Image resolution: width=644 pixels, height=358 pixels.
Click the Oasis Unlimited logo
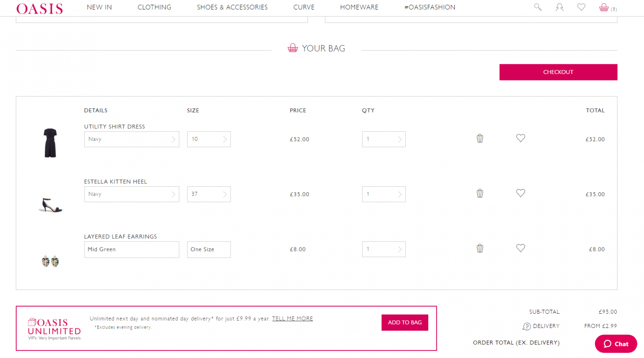pos(54,329)
